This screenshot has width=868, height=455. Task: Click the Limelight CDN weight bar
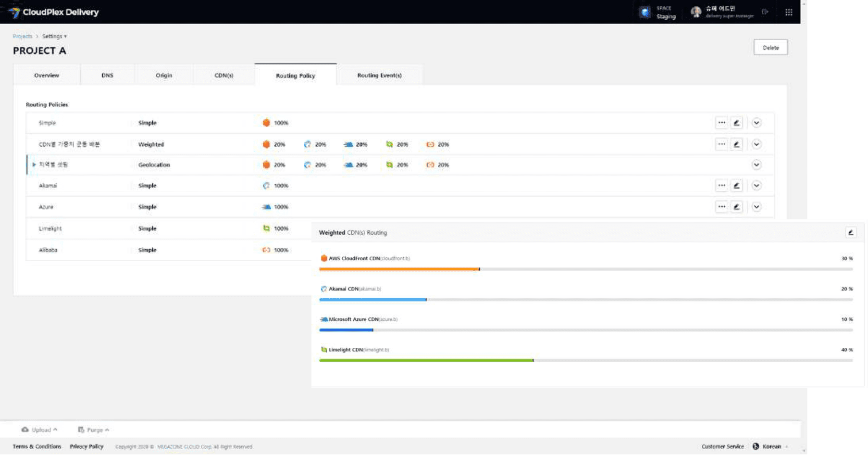coord(586,360)
